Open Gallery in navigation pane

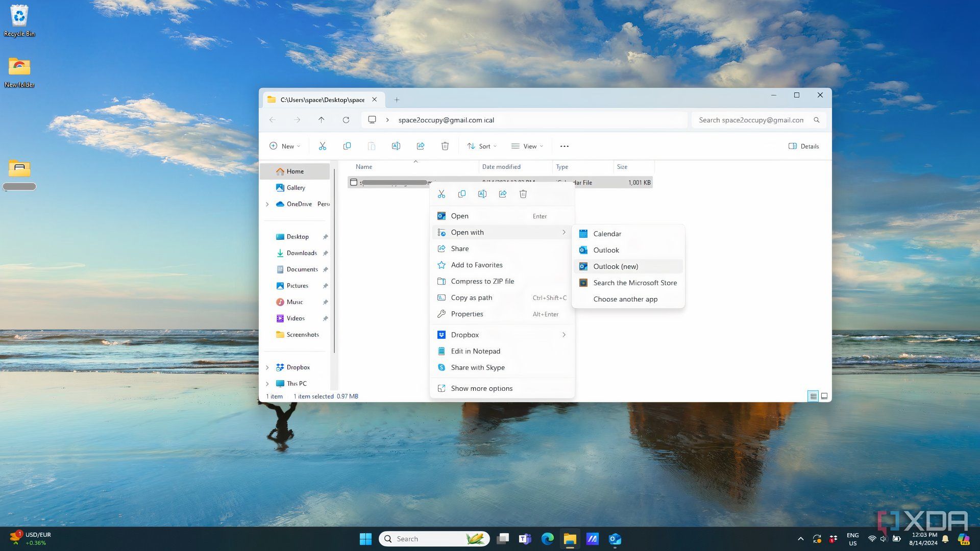tap(295, 188)
